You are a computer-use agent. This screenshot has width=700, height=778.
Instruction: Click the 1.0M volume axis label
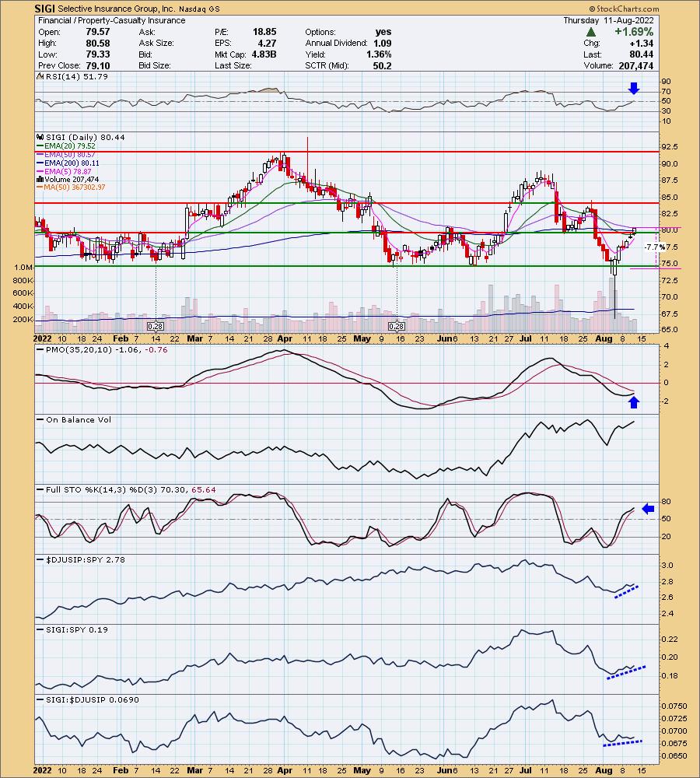coord(23,268)
